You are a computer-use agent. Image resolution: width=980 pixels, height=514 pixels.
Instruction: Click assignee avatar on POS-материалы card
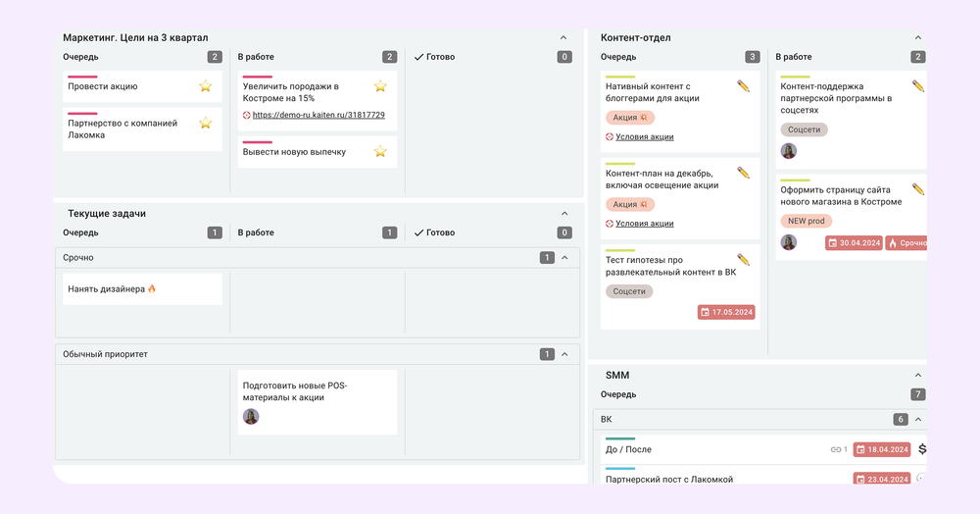click(x=251, y=417)
